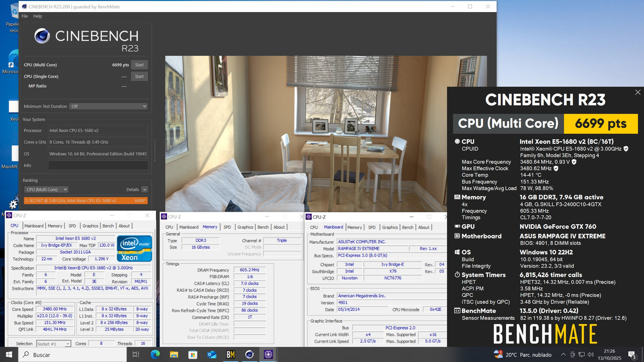Click the CPU-Z icon of the Mainboard tab window

(x=309, y=217)
